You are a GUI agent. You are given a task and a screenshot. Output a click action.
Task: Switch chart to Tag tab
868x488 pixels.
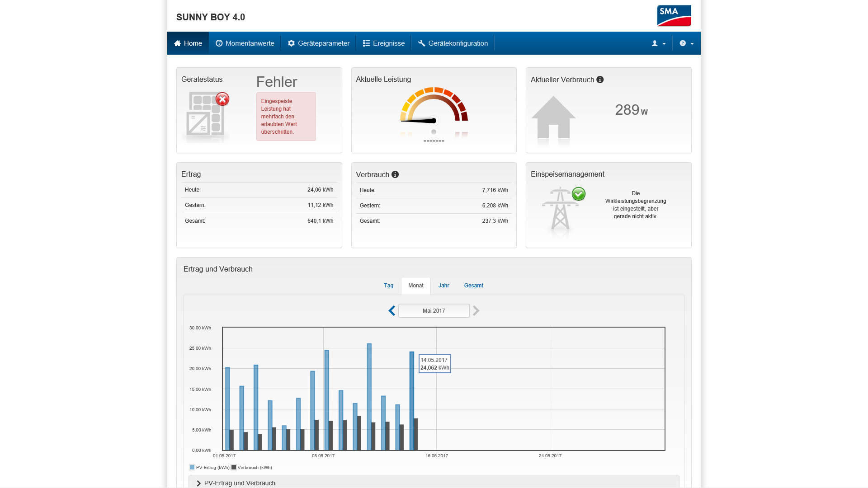pyautogui.click(x=388, y=286)
